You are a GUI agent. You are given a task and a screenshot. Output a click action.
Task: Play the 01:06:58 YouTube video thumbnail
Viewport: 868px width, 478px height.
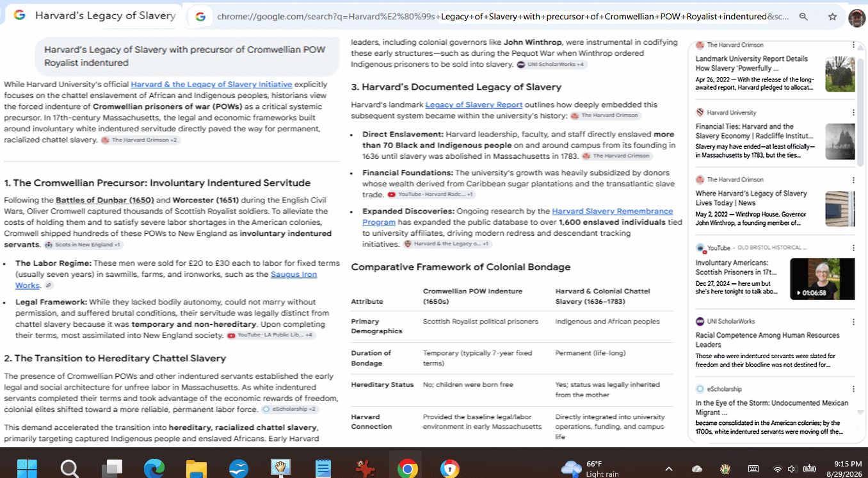point(823,279)
